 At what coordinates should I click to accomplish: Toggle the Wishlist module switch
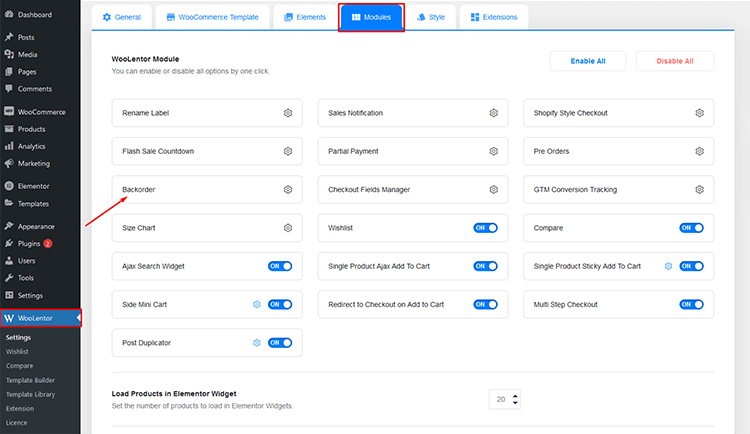click(x=485, y=228)
